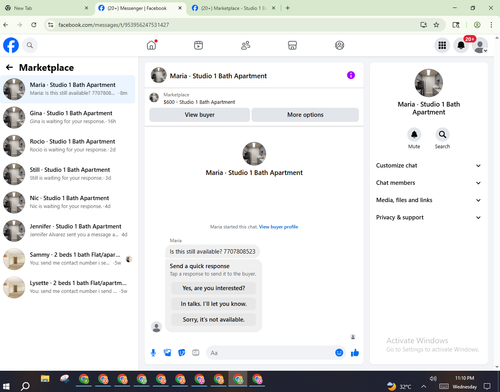Open the notifications bell icon
The width and height of the screenshot is (500, 392).
pyautogui.click(x=461, y=45)
